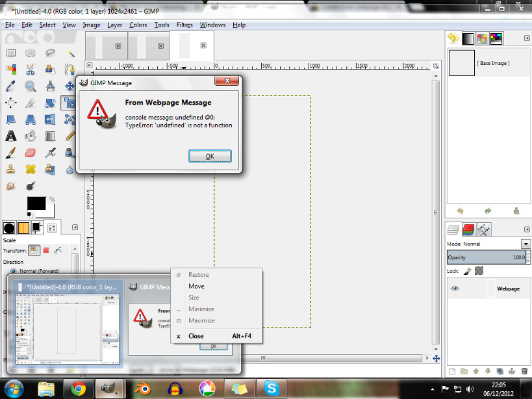Select the Pencil tool

coord(70,136)
